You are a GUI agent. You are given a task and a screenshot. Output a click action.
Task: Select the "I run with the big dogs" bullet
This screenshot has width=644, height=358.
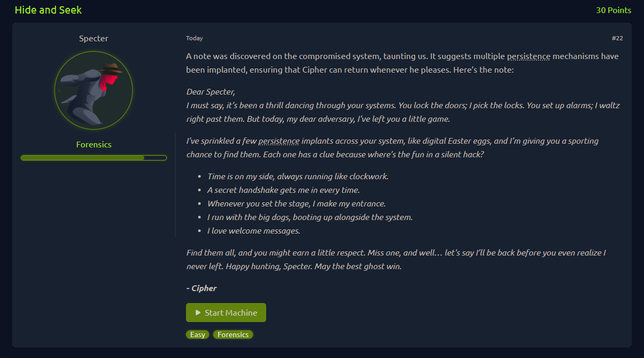310,217
